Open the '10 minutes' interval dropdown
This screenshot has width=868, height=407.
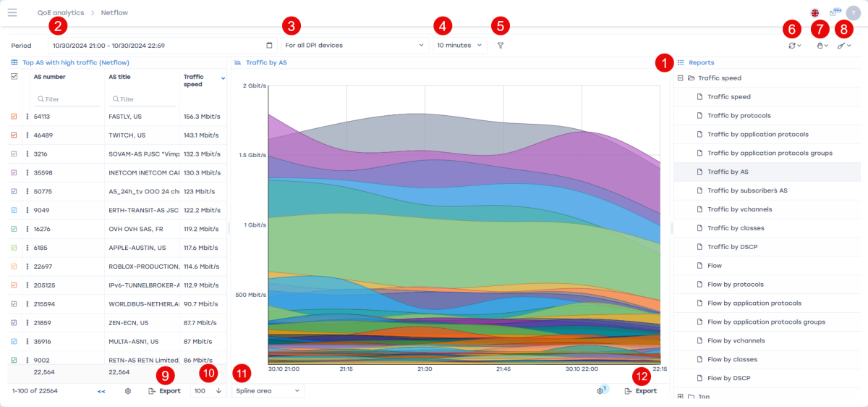click(459, 45)
